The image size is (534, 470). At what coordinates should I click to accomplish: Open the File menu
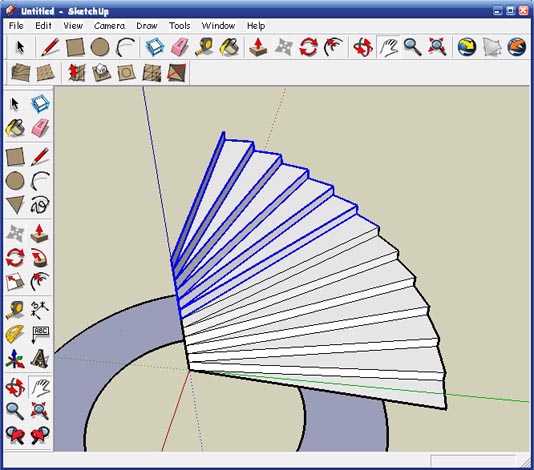click(16, 26)
